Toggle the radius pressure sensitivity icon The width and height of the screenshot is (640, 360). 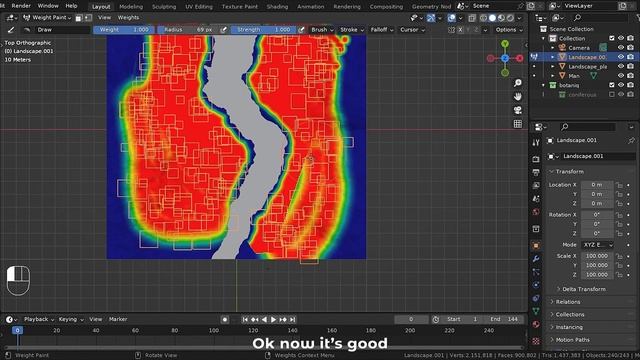[223, 30]
